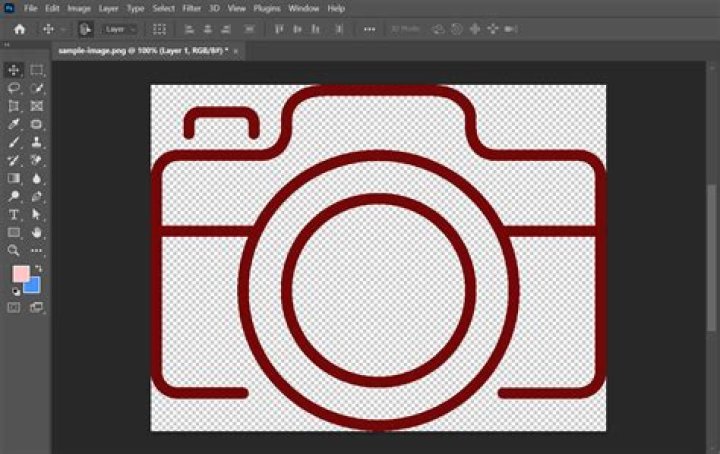
Task: Select the Pen tool
Action: pos(36,196)
